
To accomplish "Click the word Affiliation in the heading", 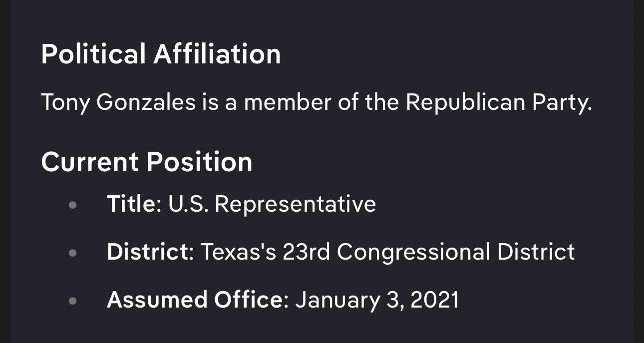I will tap(217, 54).
